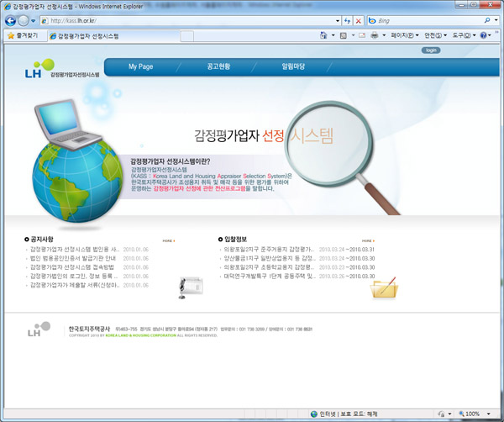Viewport: 504px width, 422px height.
Task: Stop loading with the red X icon
Action: pos(359,21)
